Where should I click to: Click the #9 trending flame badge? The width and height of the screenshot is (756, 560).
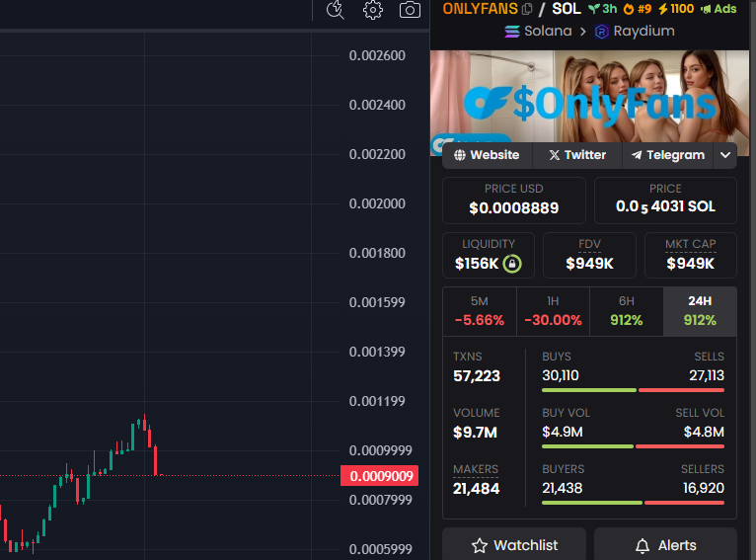tap(638, 9)
